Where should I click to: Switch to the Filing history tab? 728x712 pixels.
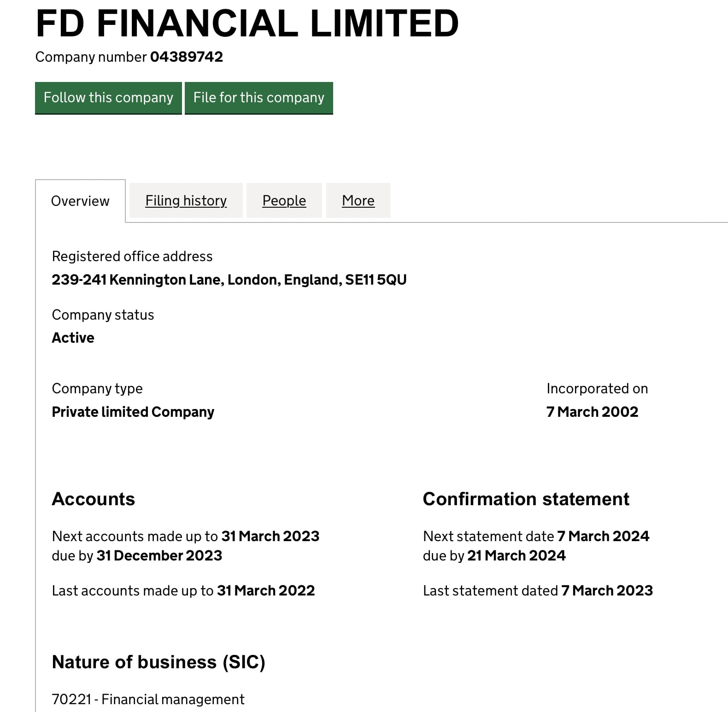click(186, 200)
